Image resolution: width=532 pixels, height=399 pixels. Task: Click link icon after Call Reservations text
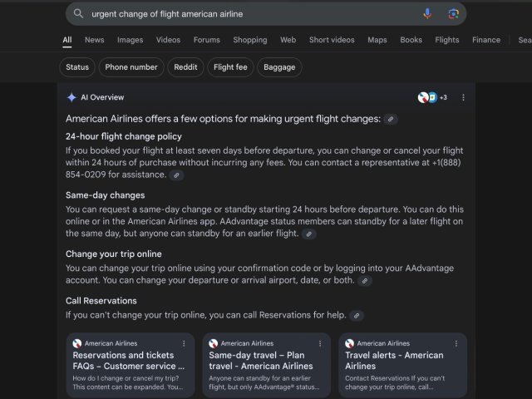(x=357, y=316)
